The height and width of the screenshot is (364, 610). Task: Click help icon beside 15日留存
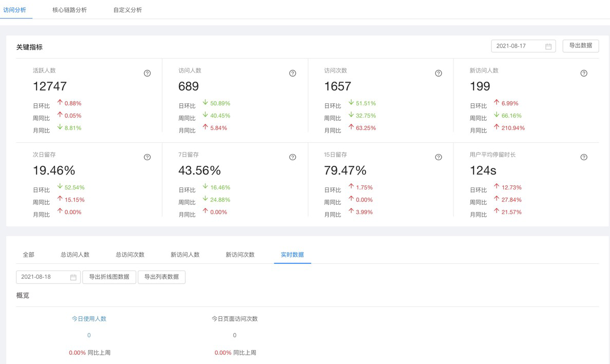pyautogui.click(x=439, y=157)
